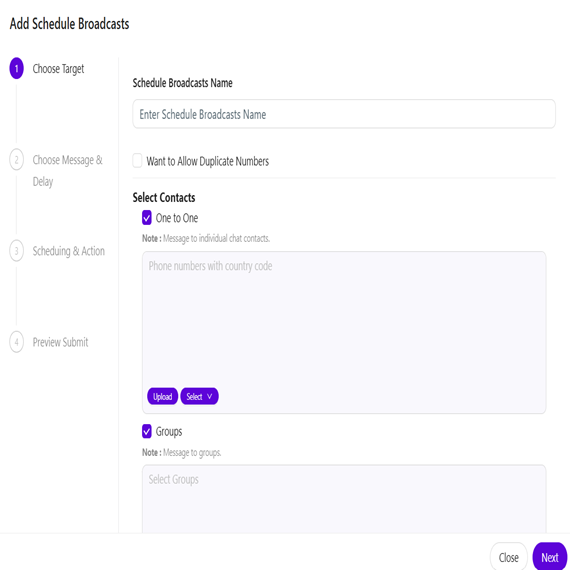Viewport: 570px width, 570px height.
Task: Click the step 3 circle icon
Action: click(x=16, y=251)
